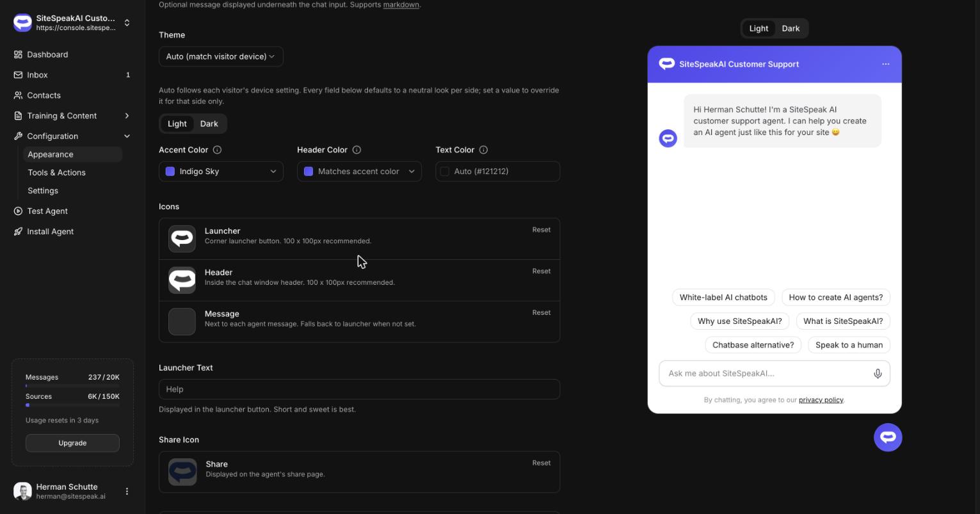Click the Indigo Sky color swatch
The height and width of the screenshot is (514, 980).
[x=170, y=172]
